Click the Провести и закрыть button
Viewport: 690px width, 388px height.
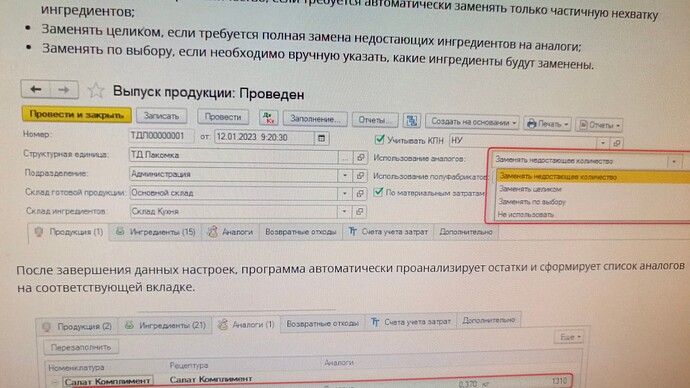tap(77, 114)
